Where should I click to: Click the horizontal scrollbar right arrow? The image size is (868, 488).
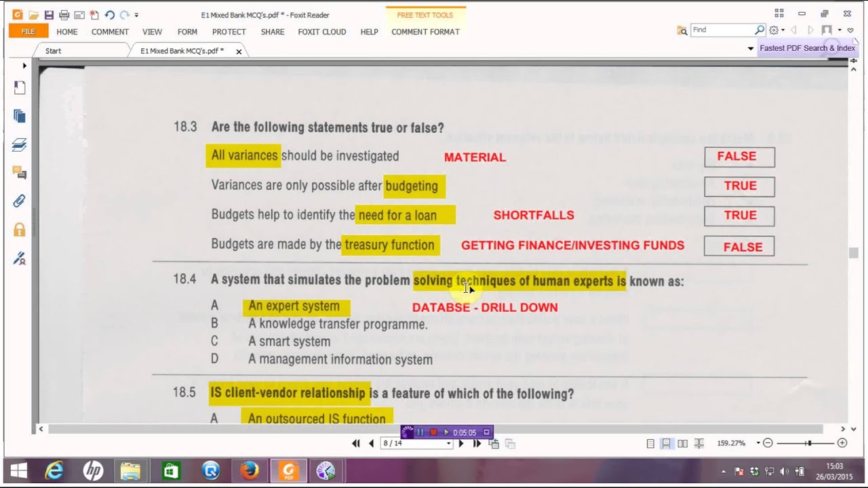tap(843, 428)
